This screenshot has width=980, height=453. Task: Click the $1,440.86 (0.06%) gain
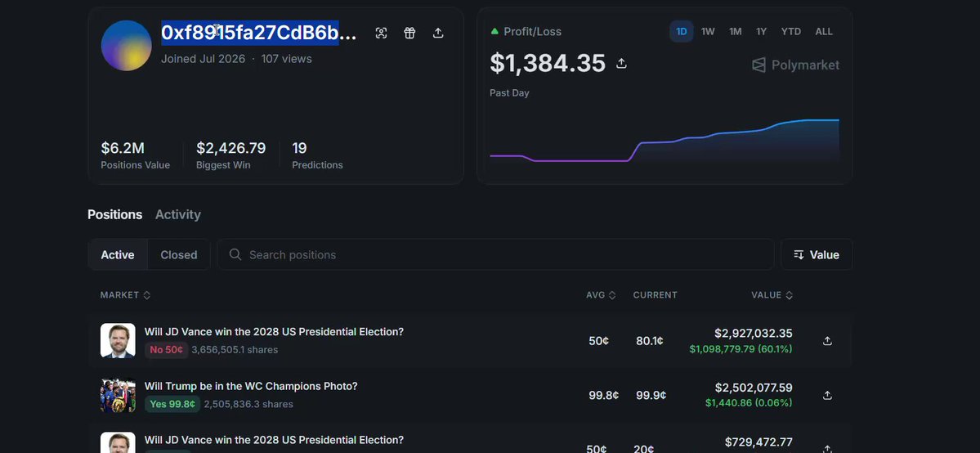749,403
